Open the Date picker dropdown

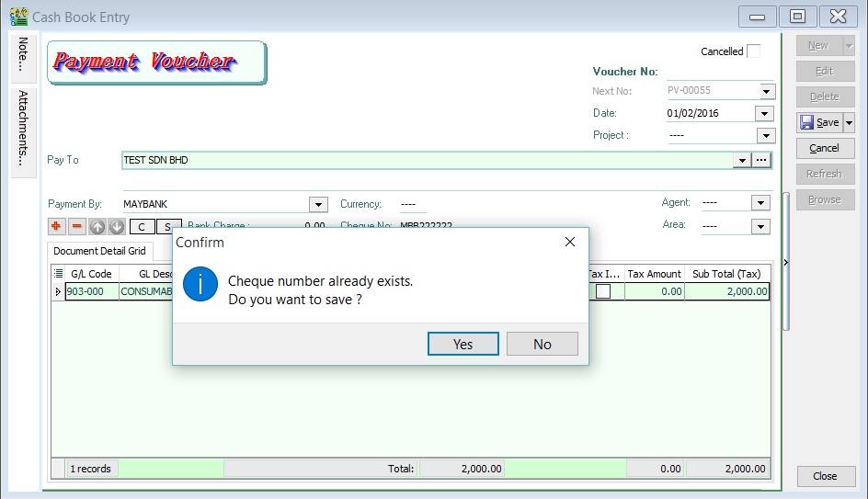pos(764,113)
